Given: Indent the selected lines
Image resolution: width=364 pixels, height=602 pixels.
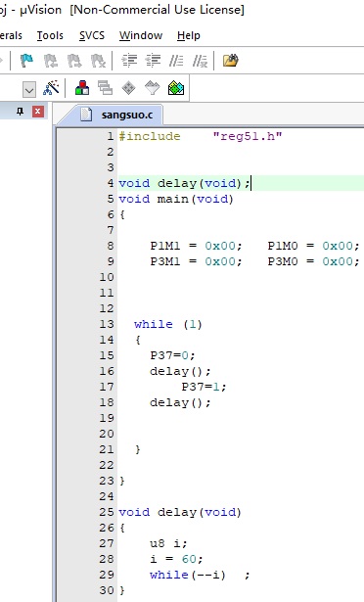Looking at the screenshot, I should click(x=129, y=61).
